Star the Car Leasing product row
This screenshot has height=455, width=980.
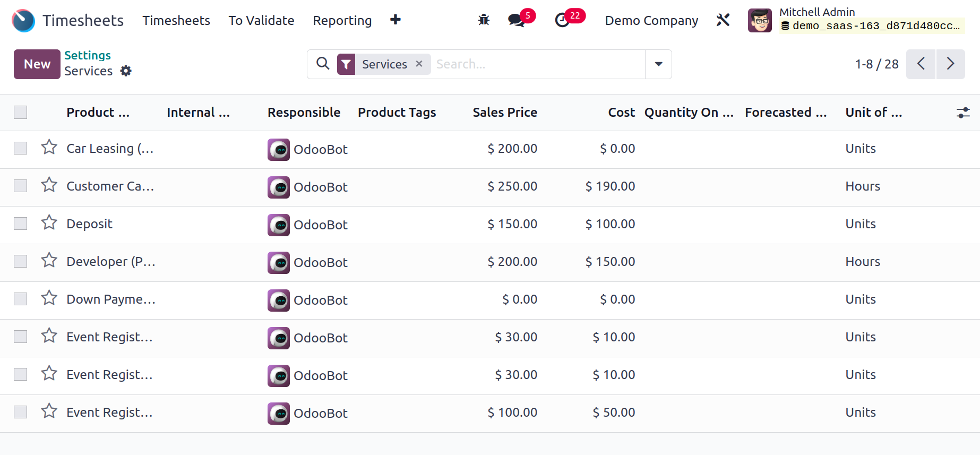pyautogui.click(x=49, y=147)
